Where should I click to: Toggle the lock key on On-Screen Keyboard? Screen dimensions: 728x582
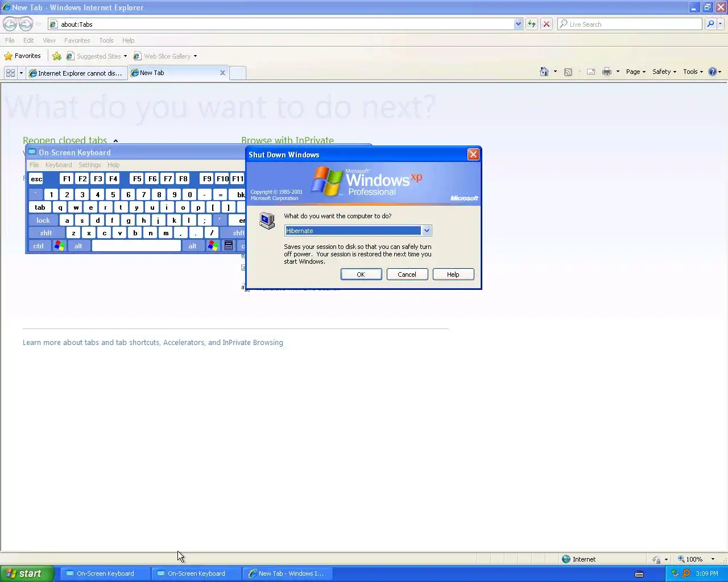pyautogui.click(x=43, y=220)
